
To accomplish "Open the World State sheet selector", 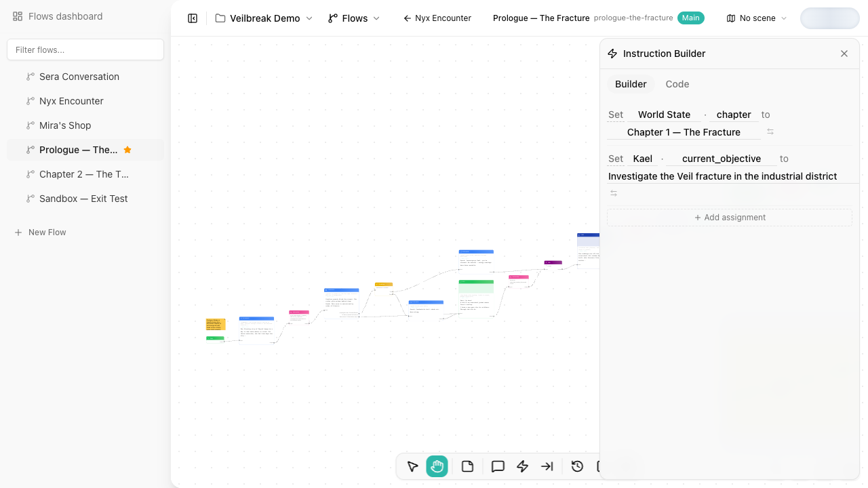I will 664,115.
